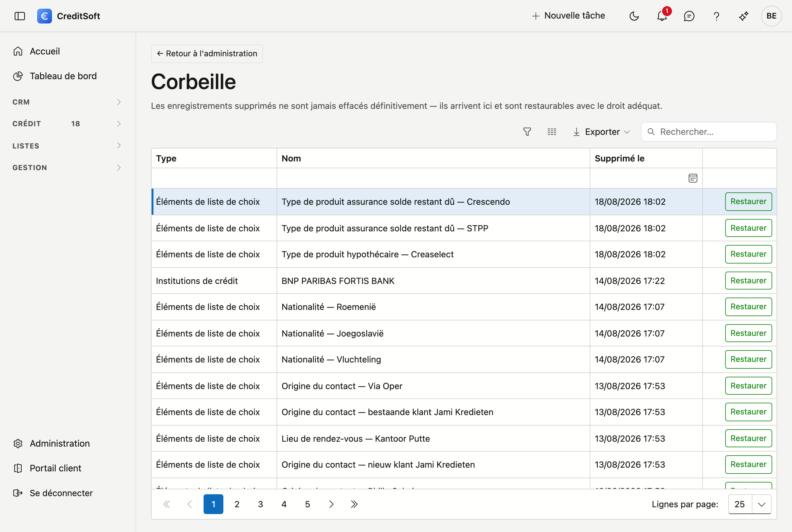Restore Lieu de rendez-vous — Kantoor Putte
This screenshot has height=532, width=792.
point(748,439)
